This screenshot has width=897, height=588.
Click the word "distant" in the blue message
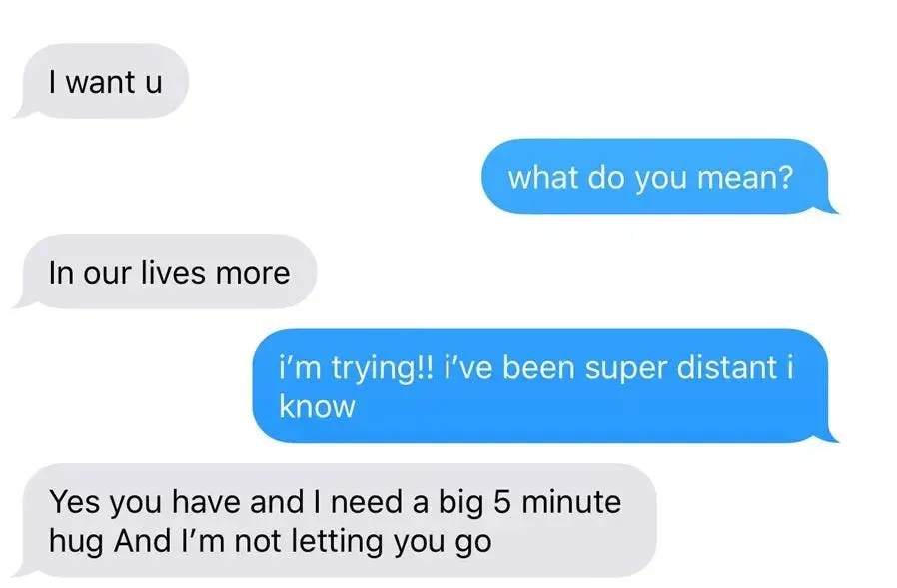click(726, 367)
